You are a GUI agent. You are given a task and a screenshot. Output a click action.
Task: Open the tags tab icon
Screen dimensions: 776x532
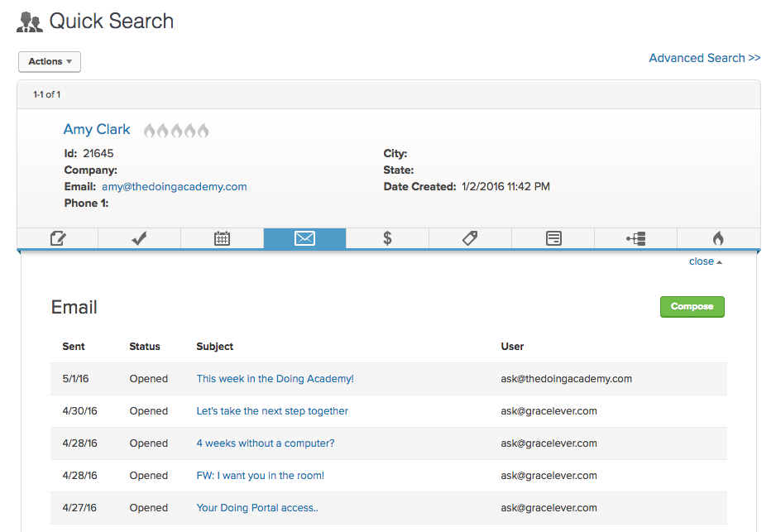470,238
